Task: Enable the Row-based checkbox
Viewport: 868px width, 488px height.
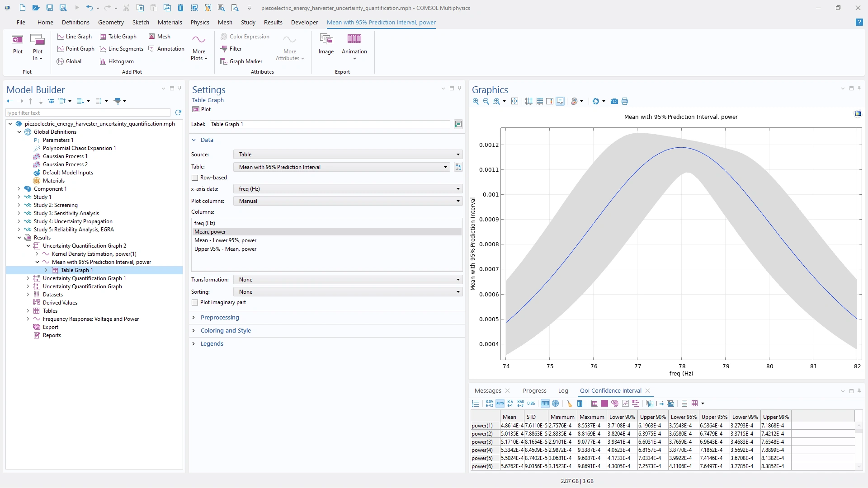Action: [x=195, y=178]
